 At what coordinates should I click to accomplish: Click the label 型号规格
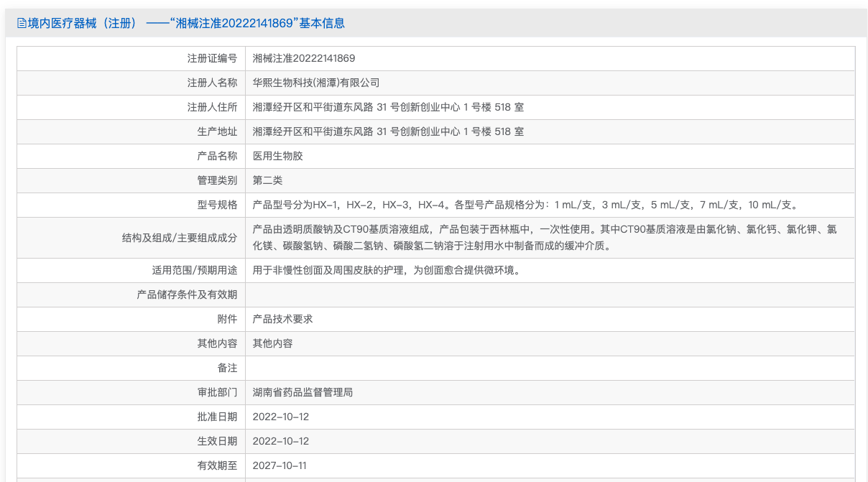[x=217, y=205]
